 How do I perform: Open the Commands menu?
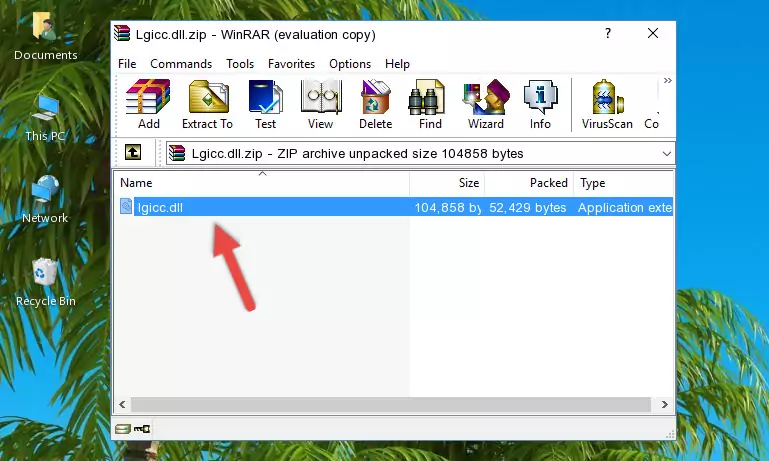[x=181, y=64]
